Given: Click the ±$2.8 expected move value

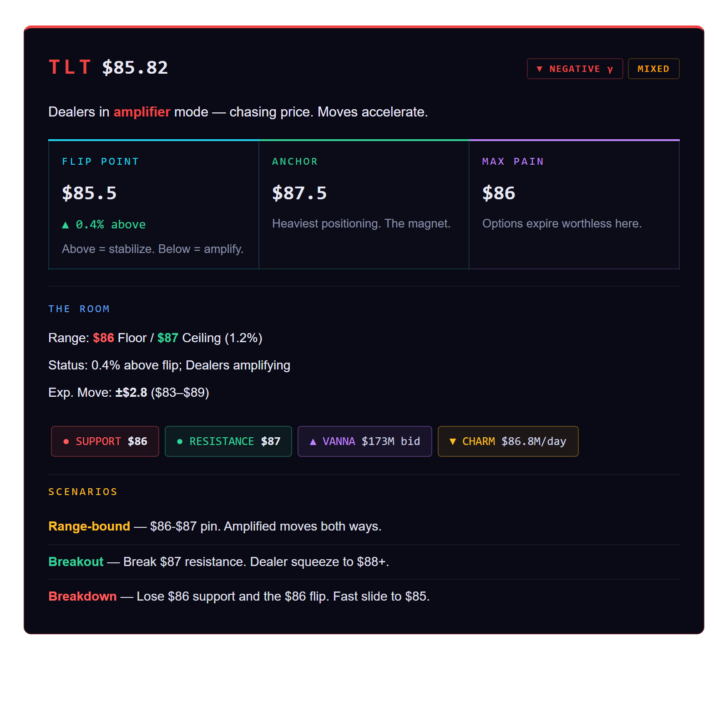Looking at the screenshot, I should click(x=131, y=393).
